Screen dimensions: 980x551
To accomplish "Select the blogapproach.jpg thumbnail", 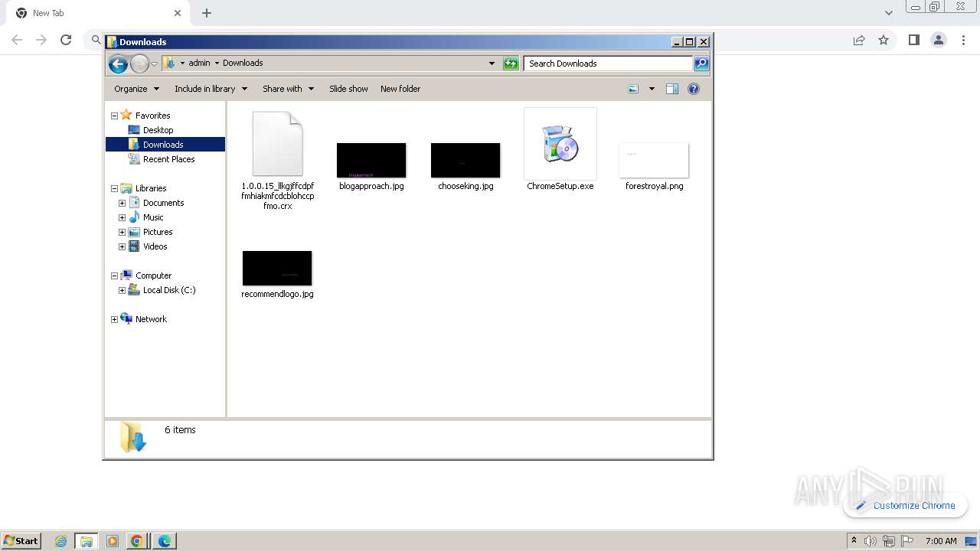I will pos(371,160).
